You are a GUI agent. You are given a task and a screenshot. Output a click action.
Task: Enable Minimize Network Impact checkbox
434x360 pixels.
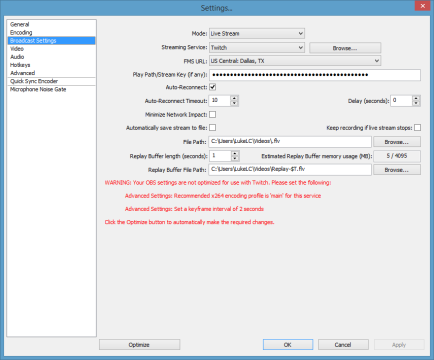click(x=212, y=115)
